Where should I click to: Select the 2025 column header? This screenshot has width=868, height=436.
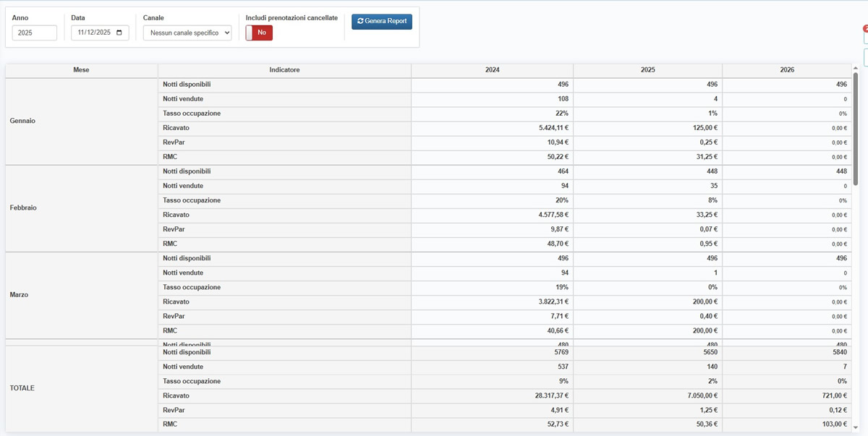coord(647,70)
